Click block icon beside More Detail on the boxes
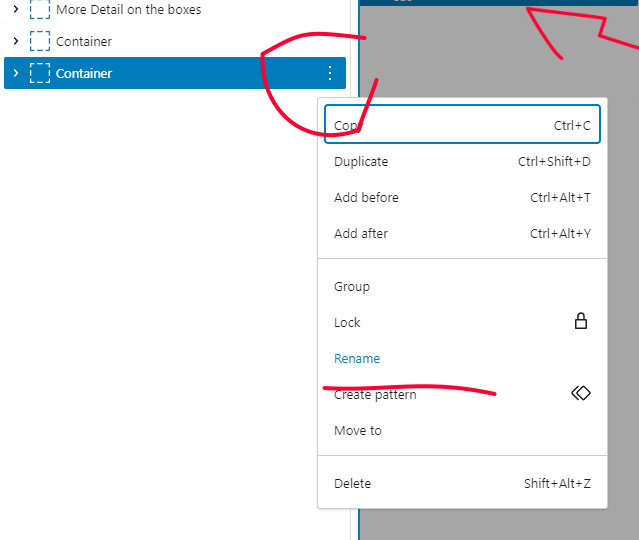Screen dimensions: 639x540 click(40, 10)
